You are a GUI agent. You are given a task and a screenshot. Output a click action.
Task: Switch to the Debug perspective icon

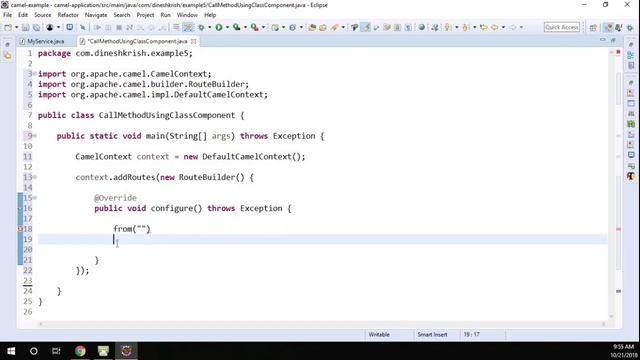pyautogui.click(x=619, y=27)
